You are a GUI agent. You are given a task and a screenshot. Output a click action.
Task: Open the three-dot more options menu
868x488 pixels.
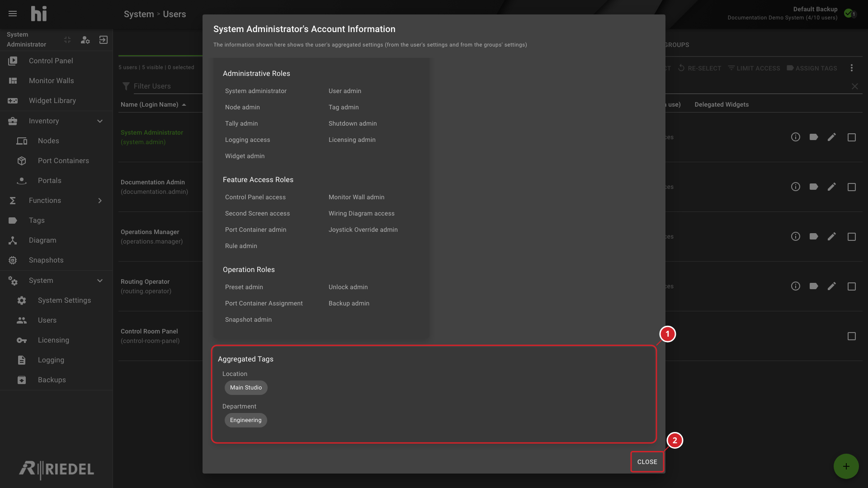[x=852, y=68]
